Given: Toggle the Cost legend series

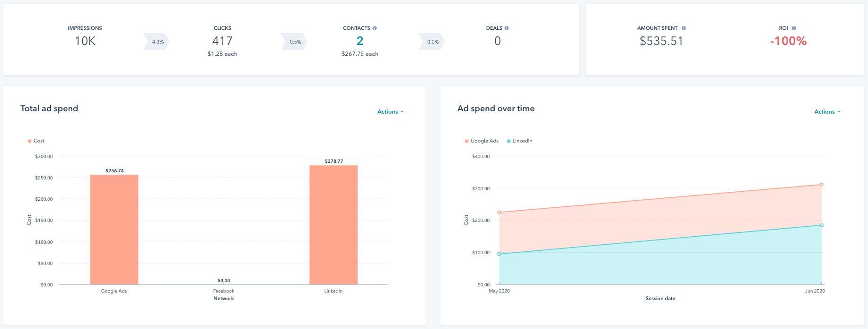Looking at the screenshot, I should pyautogui.click(x=36, y=141).
